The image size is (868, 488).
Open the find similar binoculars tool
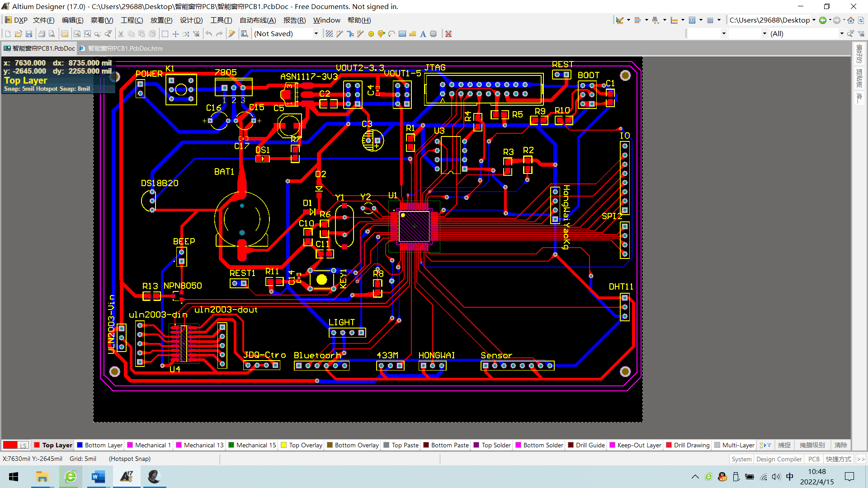pos(655,20)
